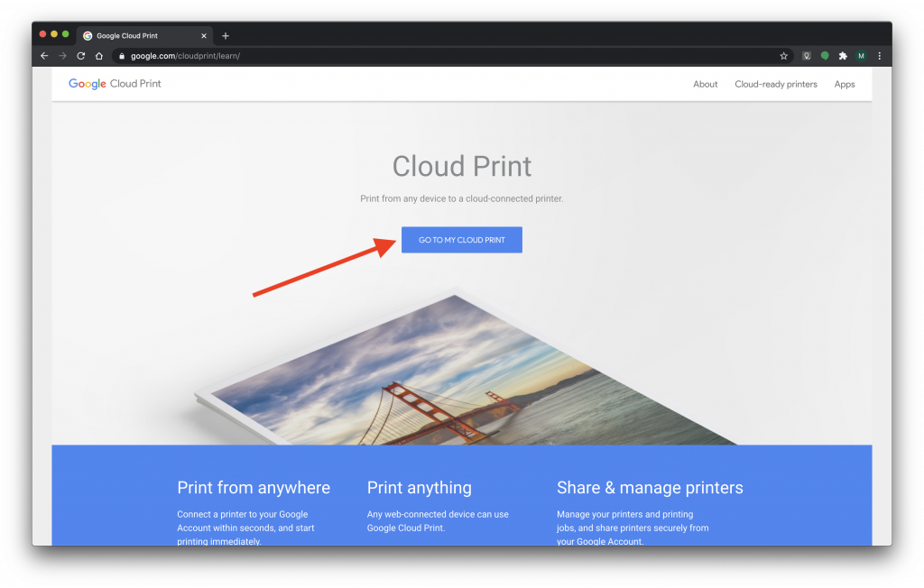Open Chrome's three-dot menu
924x588 pixels.
pyautogui.click(x=879, y=56)
